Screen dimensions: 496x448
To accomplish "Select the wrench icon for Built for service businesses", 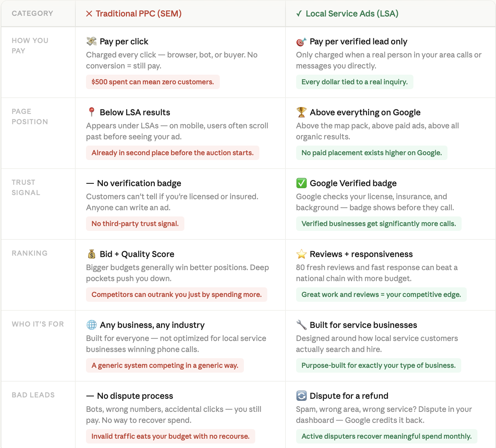I will point(301,325).
